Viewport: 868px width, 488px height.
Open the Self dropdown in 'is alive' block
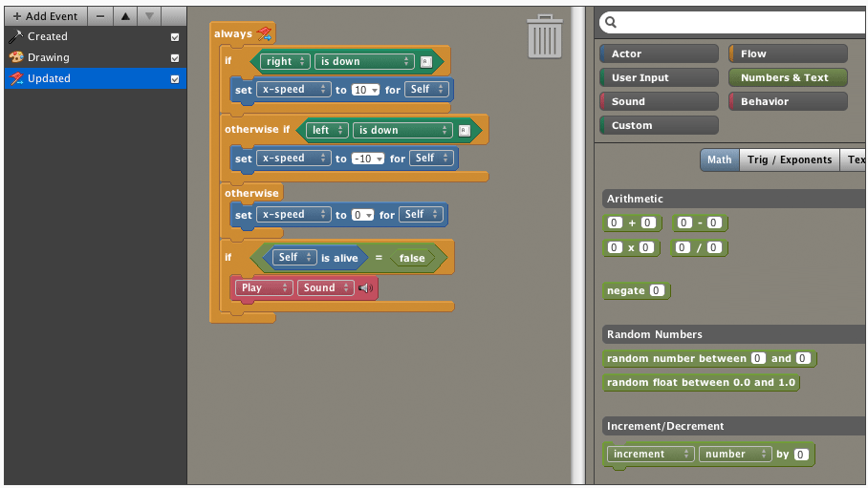pyautogui.click(x=294, y=257)
